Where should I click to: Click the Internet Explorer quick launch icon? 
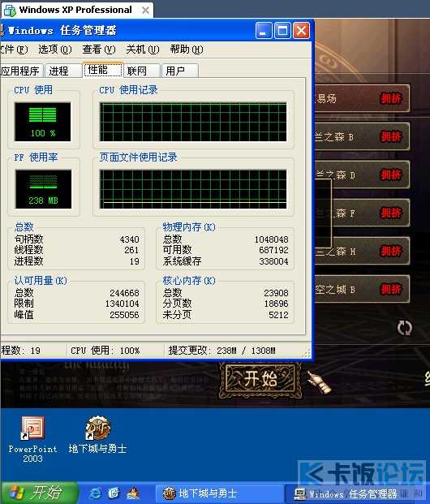[x=96, y=493]
